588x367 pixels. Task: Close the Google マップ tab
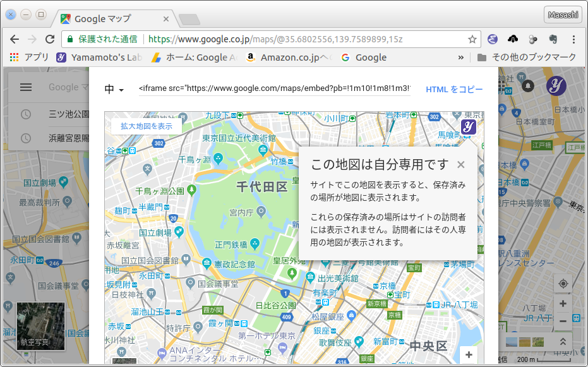click(166, 19)
